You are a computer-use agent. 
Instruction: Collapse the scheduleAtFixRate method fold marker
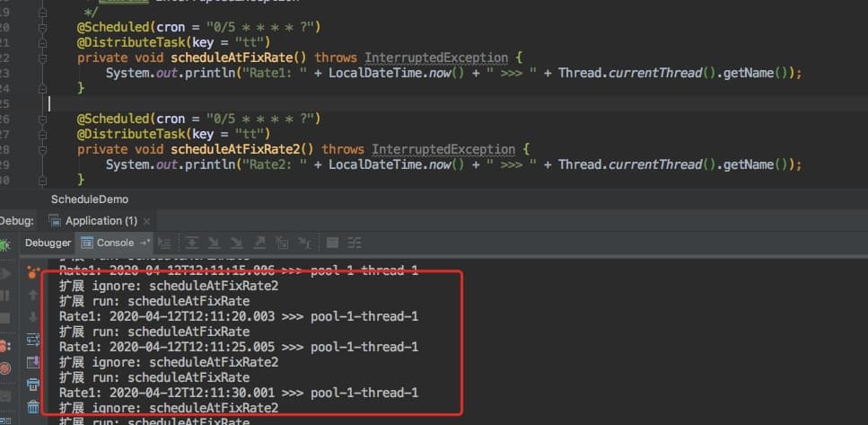(x=42, y=58)
